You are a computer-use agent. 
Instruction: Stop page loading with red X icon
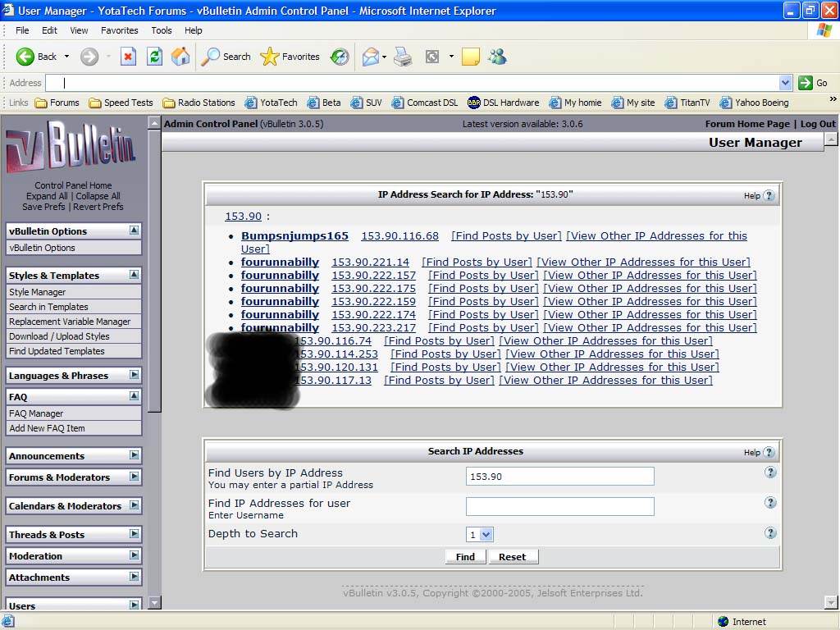pos(128,57)
